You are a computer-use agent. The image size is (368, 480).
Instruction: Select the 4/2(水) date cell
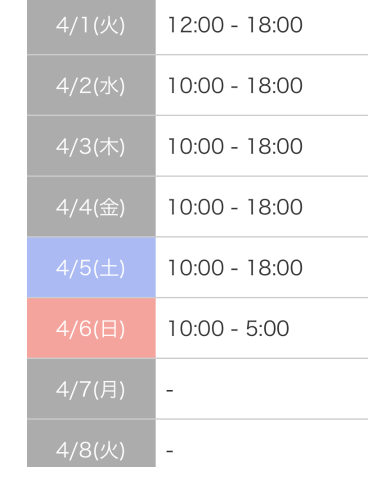(91, 85)
